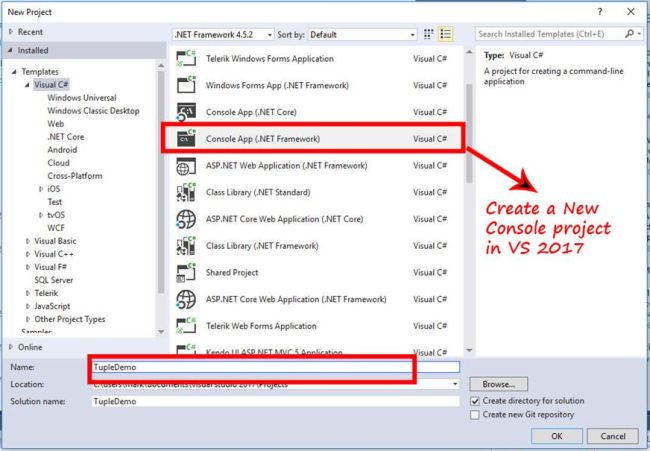Click the Console App (.NET Core) icon
This screenshot has height=451, width=650.
[186, 112]
